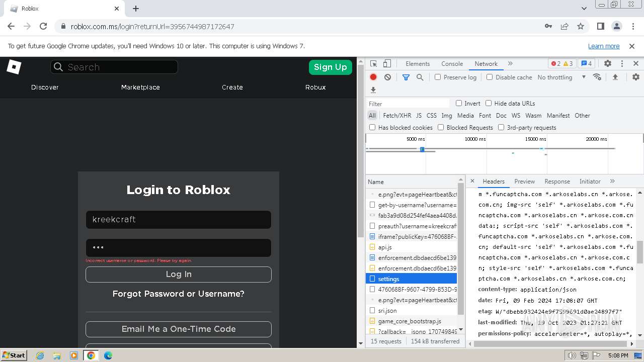The image size is (644, 362).
Task: Select the game_core_bootstrap.js request
Action: (x=412, y=321)
